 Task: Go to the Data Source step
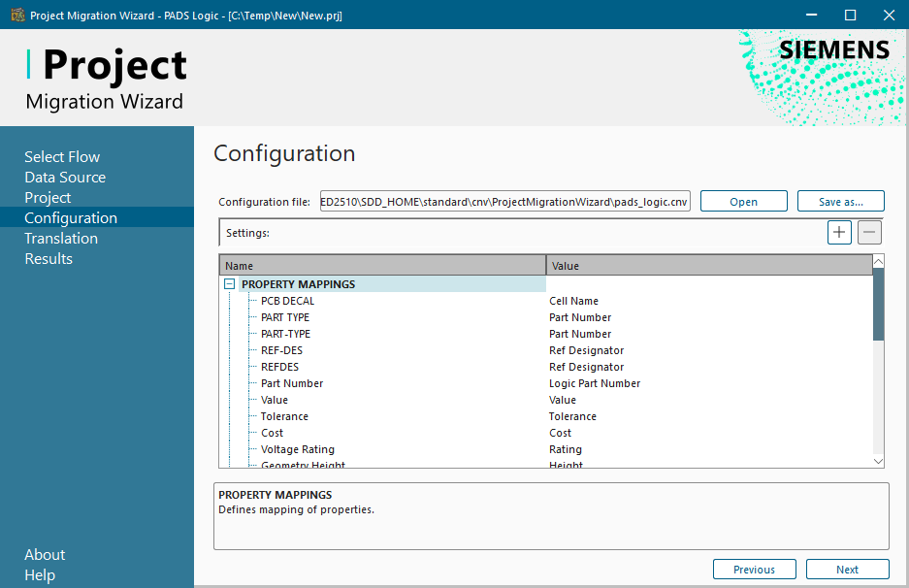click(65, 177)
